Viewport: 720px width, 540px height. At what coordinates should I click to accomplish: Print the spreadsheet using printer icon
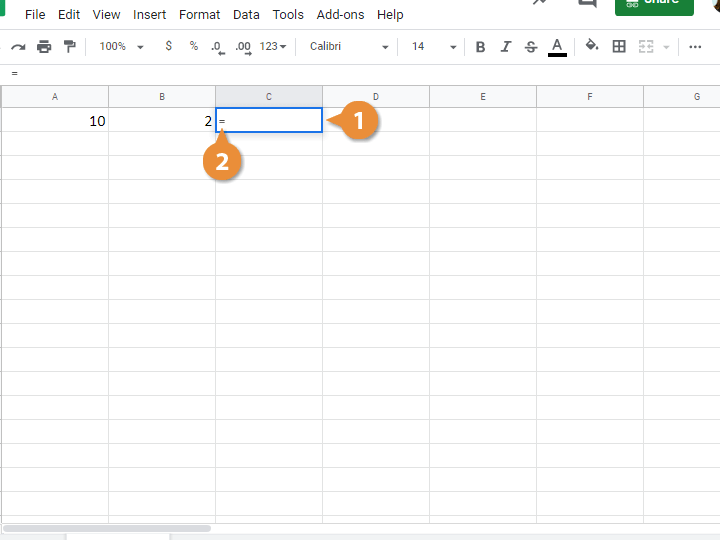coord(44,47)
